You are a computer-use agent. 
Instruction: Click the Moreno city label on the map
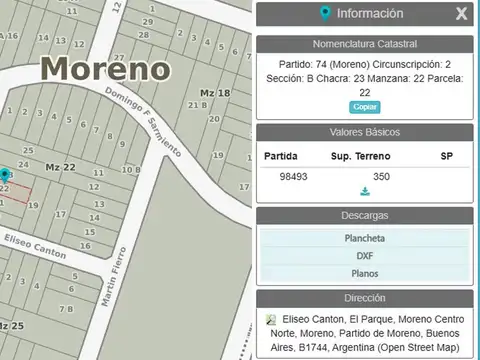pyautogui.click(x=106, y=68)
